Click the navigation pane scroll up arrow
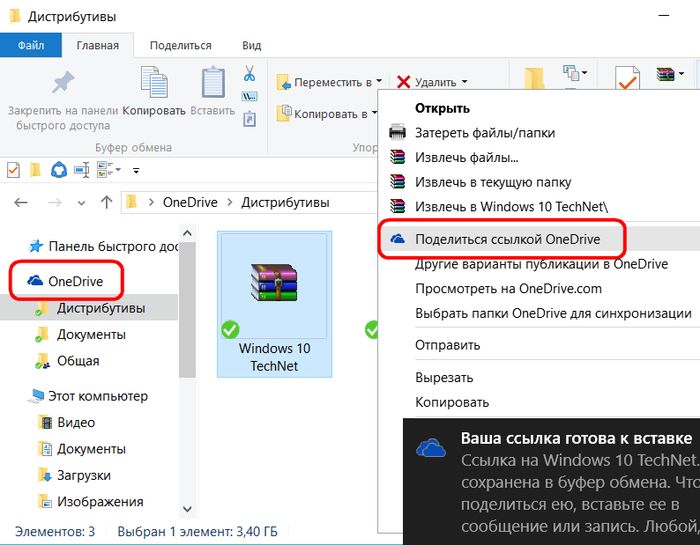Viewport: 700px width, 545px height. pos(188,233)
